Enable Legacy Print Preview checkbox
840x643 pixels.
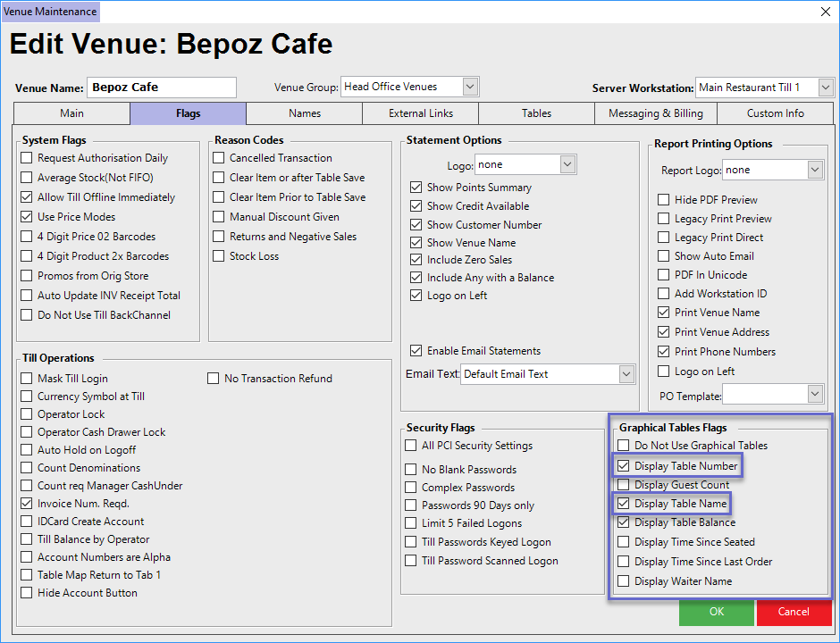tap(663, 219)
